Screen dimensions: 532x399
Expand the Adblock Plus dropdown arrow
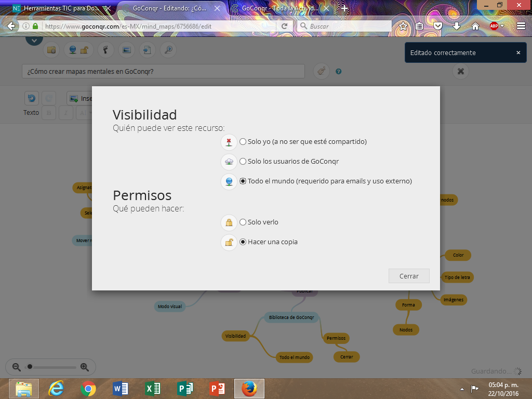(502, 26)
